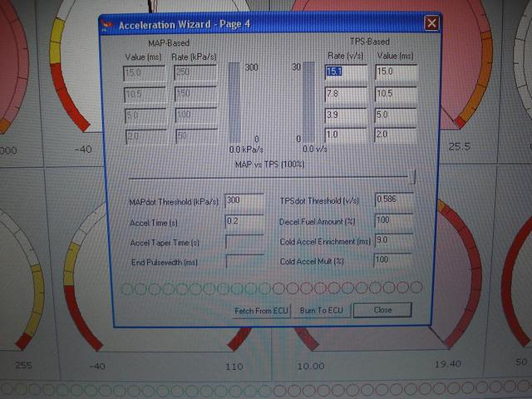Click the 25.5 gauge reading behind the dialog

(459, 146)
